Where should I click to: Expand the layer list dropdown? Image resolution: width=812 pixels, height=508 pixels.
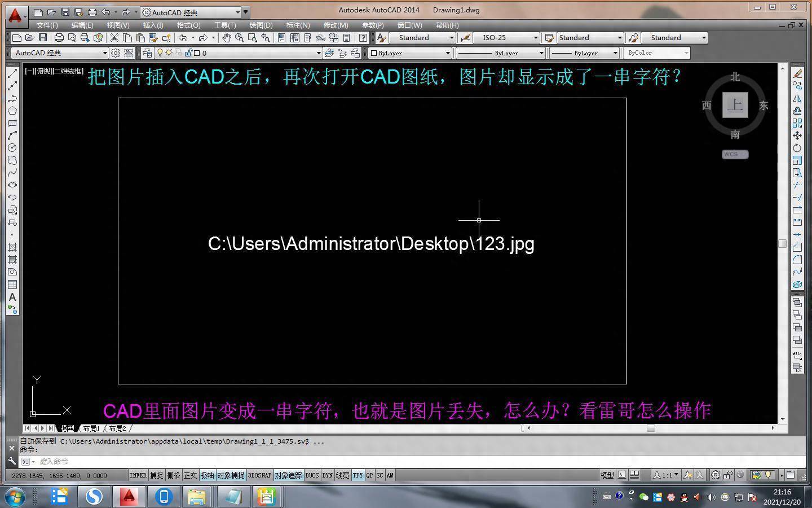coord(318,53)
